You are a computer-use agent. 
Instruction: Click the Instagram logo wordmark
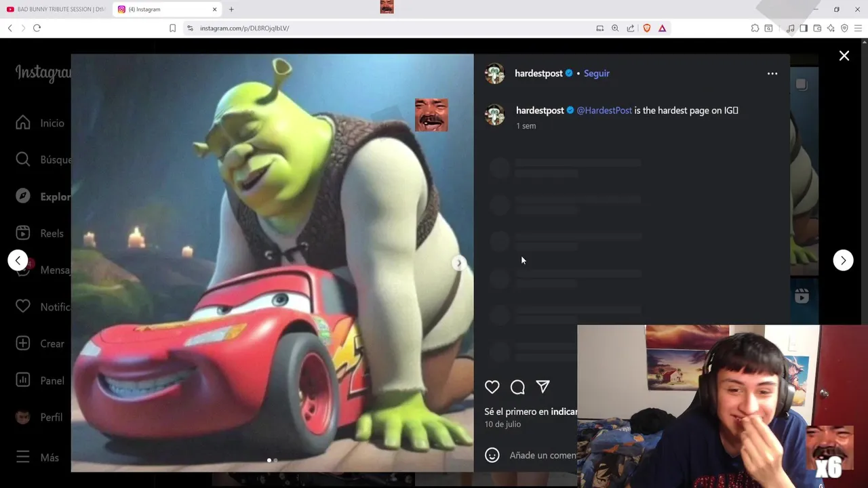43,73
